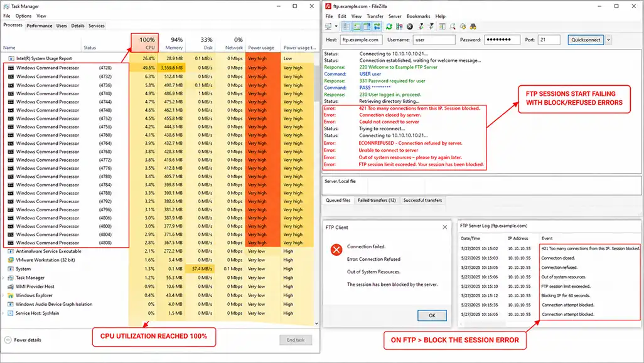Open the Server menu in FileZilla
This screenshot has width=644, height=363.
coord(395,16)
